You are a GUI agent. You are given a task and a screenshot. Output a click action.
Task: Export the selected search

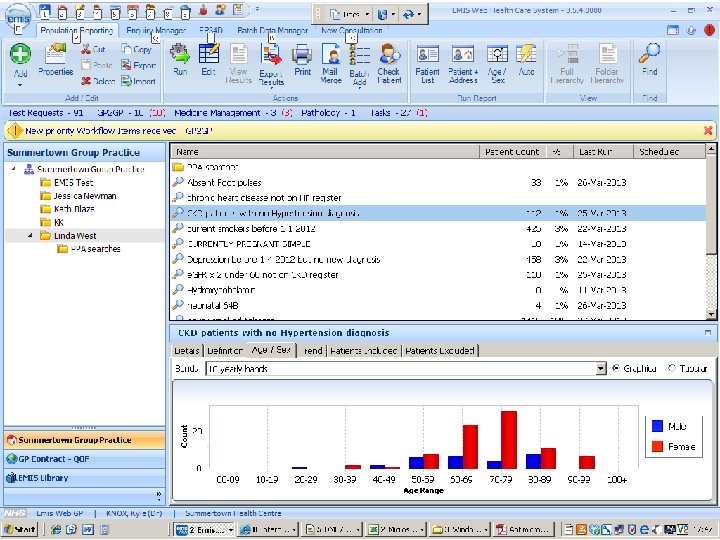click(x=139, y=65)
